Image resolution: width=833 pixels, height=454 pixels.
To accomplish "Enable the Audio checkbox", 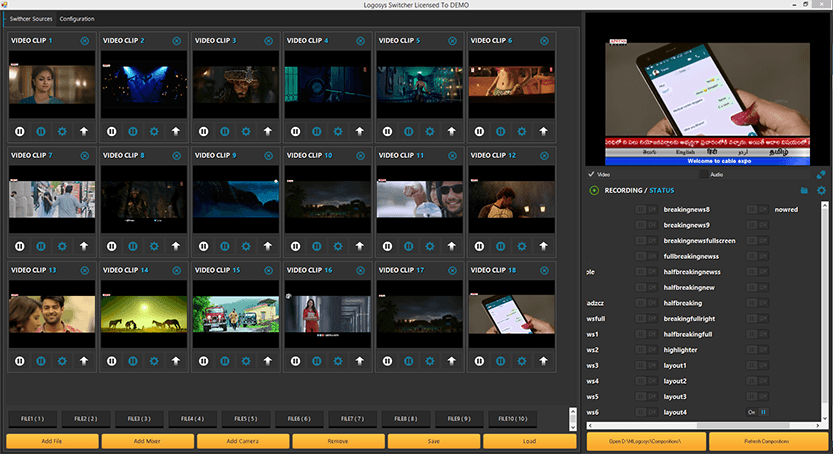I will pyautogui.click(x=704, y=174).
